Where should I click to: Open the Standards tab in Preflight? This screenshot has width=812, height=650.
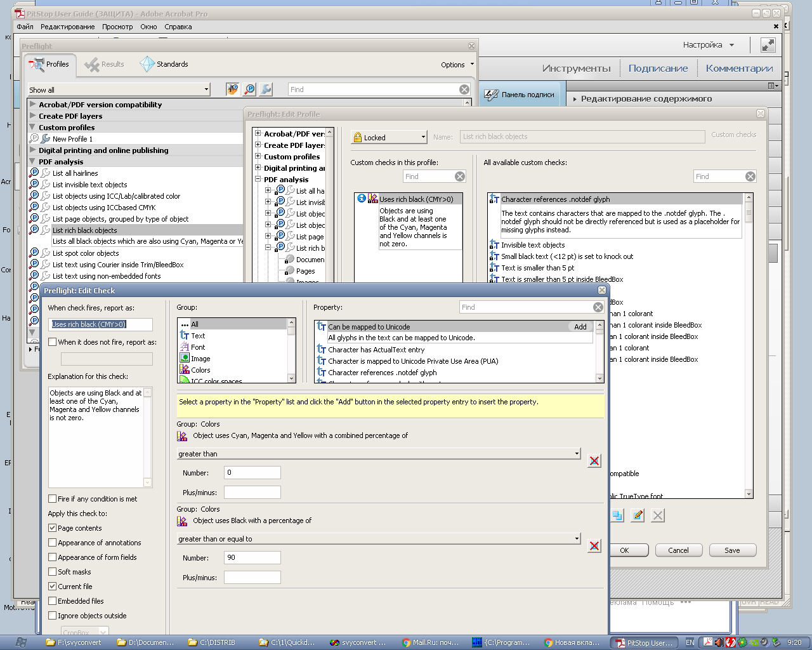click(165, 64)
